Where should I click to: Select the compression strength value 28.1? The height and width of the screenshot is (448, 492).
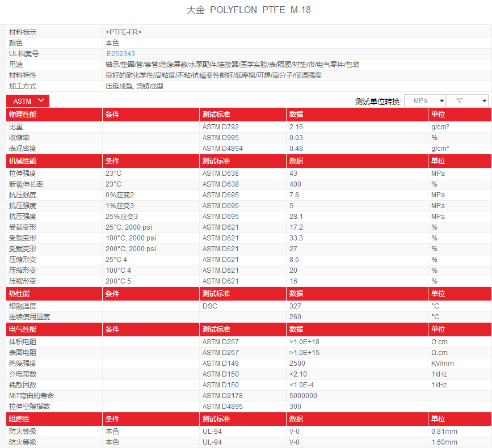[x=296, y=216]
